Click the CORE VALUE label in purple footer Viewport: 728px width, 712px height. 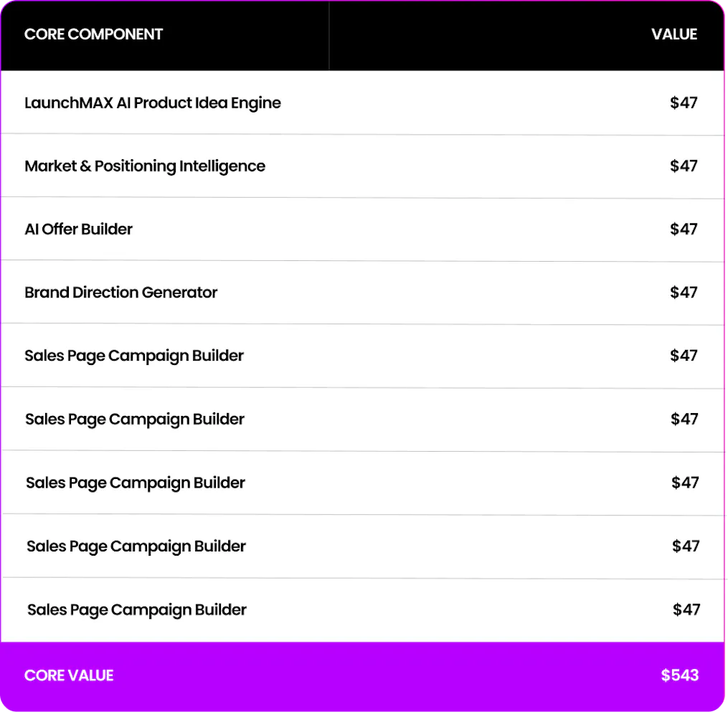click(69, 675)
